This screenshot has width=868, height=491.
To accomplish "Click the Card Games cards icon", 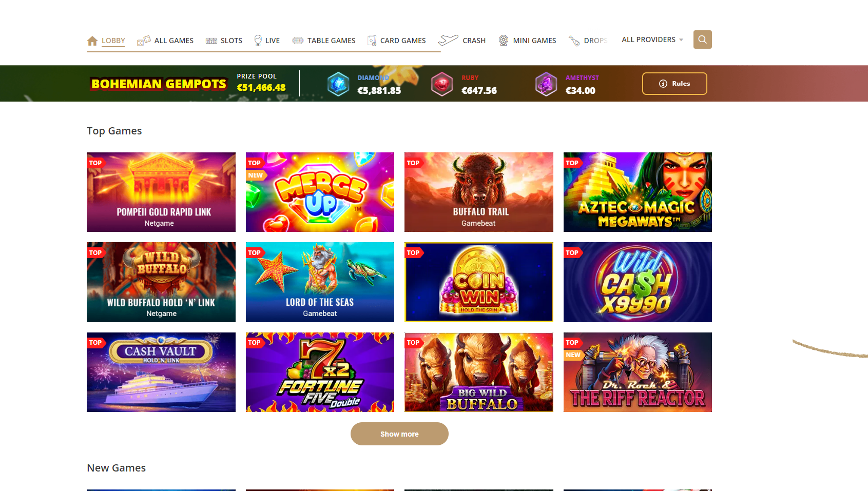I will tap(372, 41).
